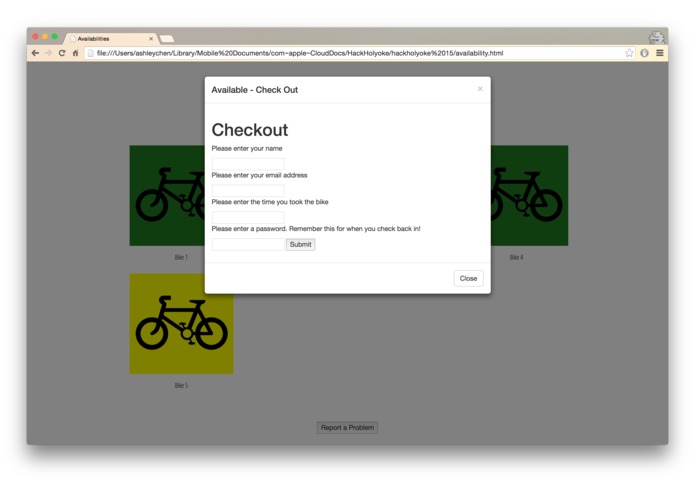
Task: Click the Bike 1 label
Action: tap(181, 257)
